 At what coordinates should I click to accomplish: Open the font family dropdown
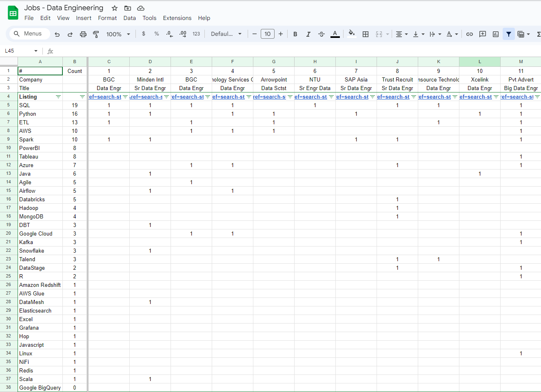click(226, 34)
